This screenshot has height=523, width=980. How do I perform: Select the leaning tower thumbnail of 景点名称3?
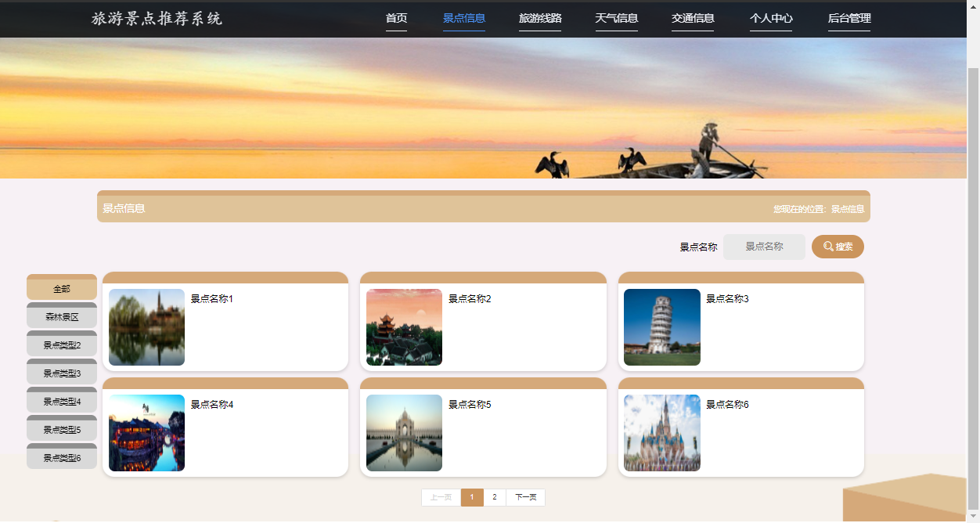(x=661, y=327)
